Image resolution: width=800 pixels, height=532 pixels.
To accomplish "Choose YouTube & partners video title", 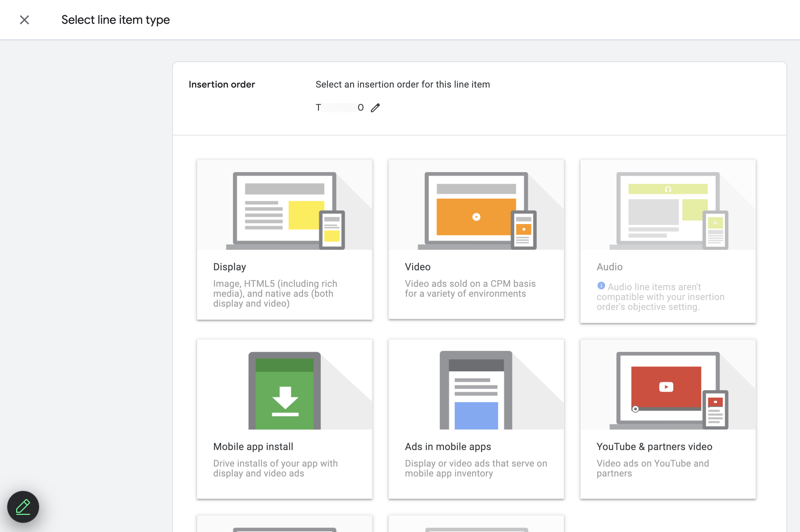I will [x=654, y=447].
